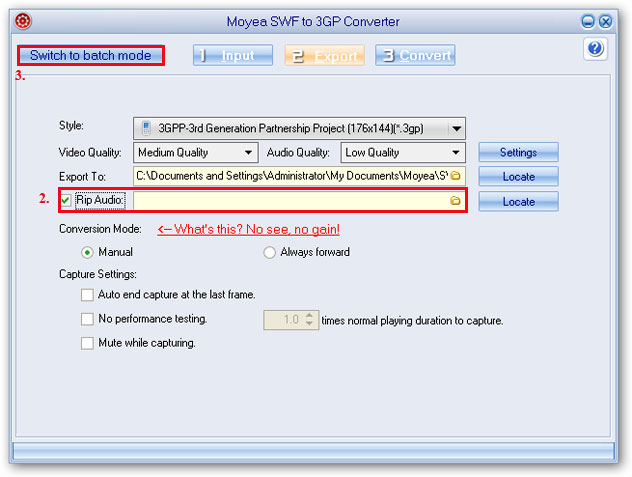Viewport: 632px width, 477px height.
Task: Go to the Convert step tab
Action: pyautogui.click(x=415, y=55)
